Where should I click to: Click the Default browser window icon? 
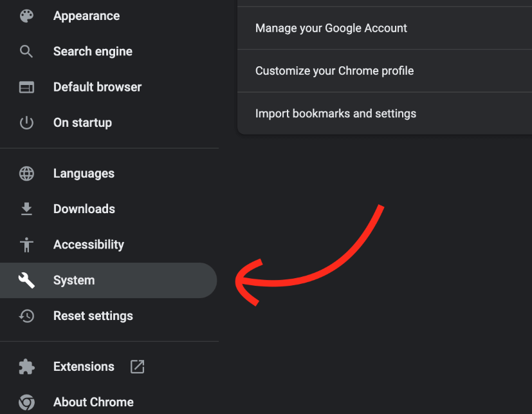[26, 87]
